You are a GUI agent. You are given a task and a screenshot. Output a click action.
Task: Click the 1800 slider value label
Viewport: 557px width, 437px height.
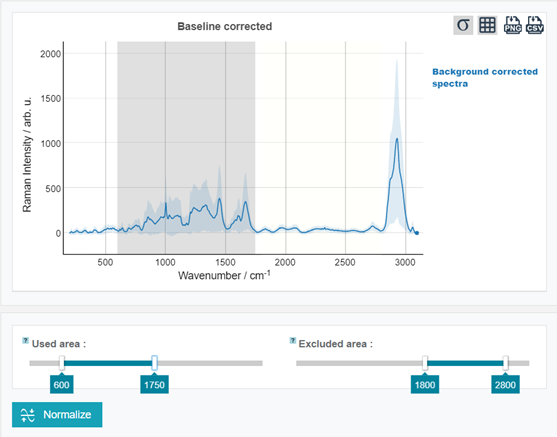(x=425, y=385)
